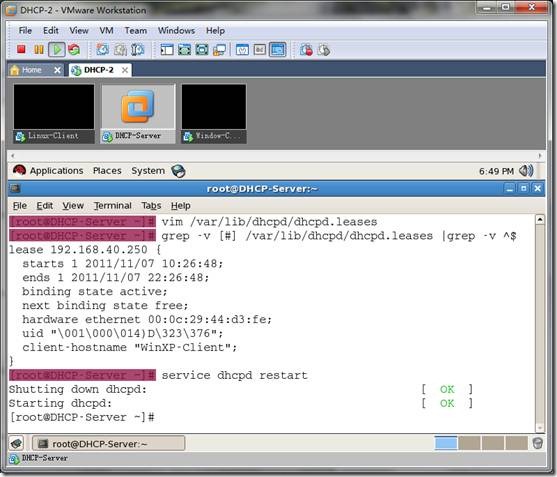Click root@DHCP-Server:~ taskbar button
The height and width of the screenshot is (477, 557).
(x=109, y=444)
